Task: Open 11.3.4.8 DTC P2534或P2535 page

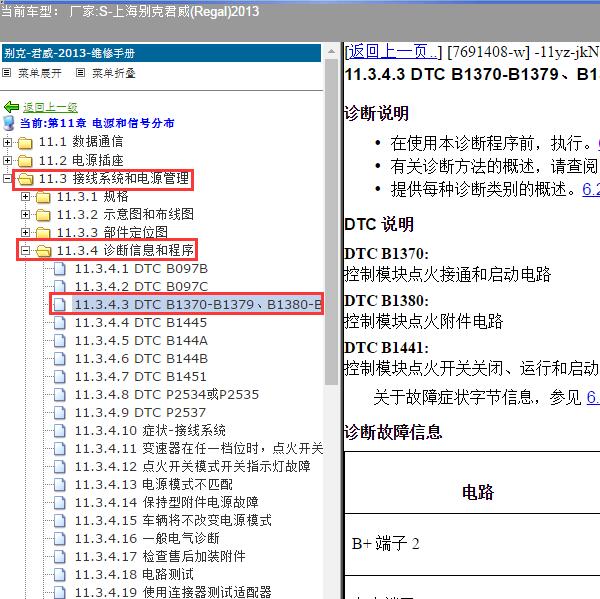Action: tap(167, 395)
